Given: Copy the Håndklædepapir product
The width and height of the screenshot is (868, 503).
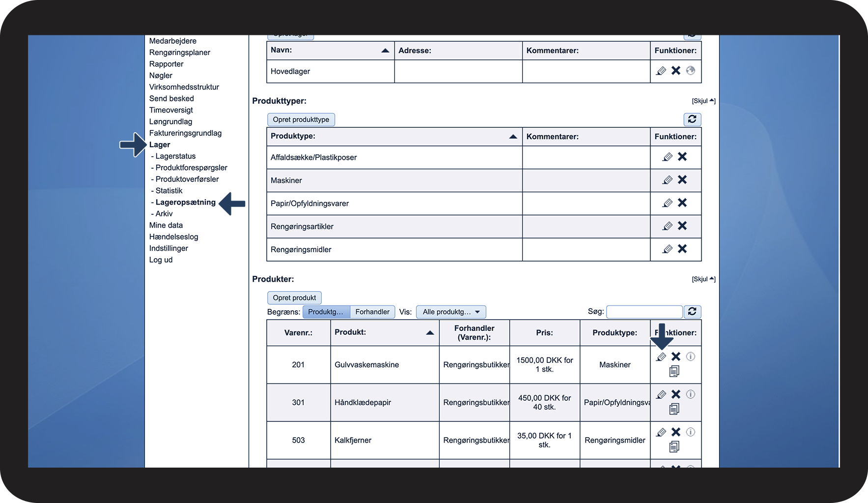Looking at the screenshot, I should pos(674,409).
